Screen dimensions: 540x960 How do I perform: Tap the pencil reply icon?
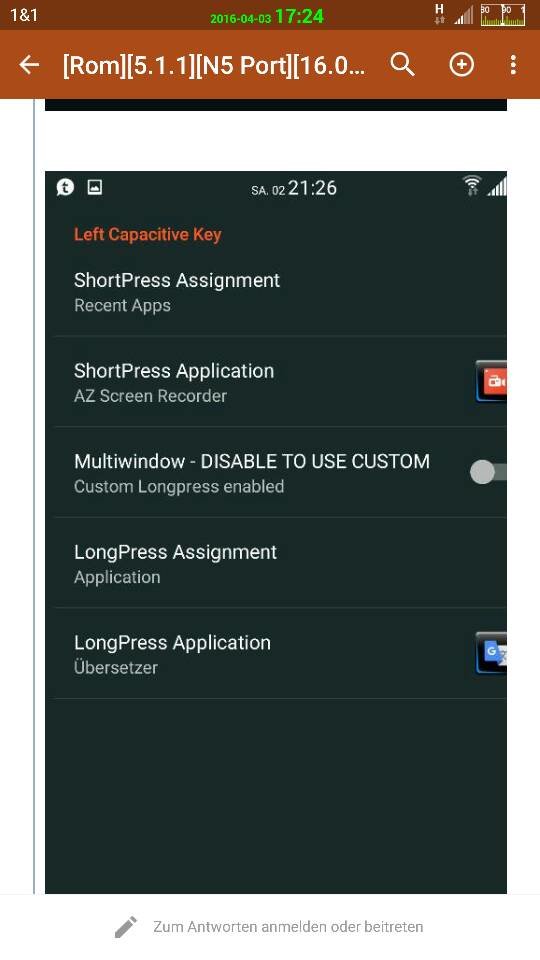click(126, 927)
